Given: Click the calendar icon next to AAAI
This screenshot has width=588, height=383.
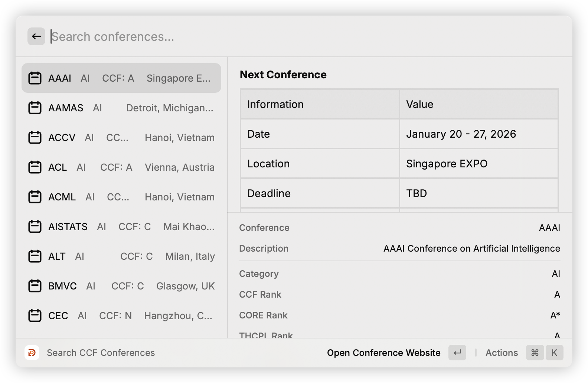Looking at the screenshot, I should (x=35, y=78).
